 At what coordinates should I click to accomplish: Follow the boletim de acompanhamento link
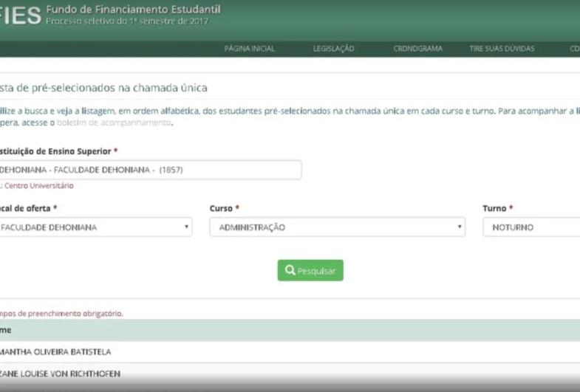click(x=114, y=123)
